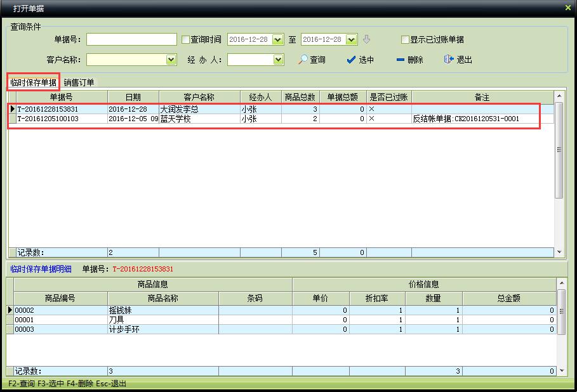Click the 选中 button label

pyautogui.click(x=366, y=60)
